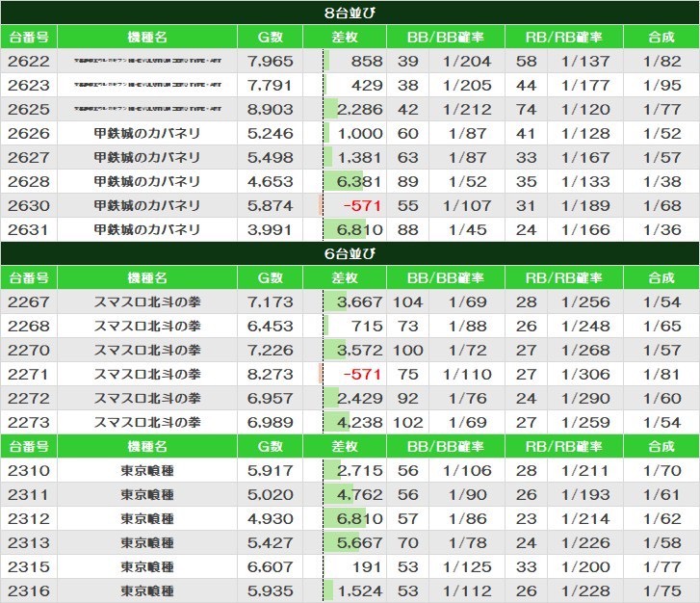Click combined probability 1/36
Image resolution: width=700 pixels, height=603 pixels.
click(662, 230)
